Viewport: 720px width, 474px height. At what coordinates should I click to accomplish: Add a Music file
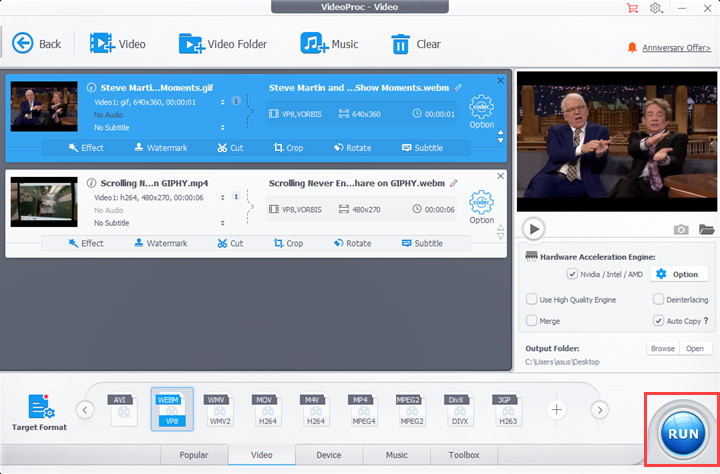pos(329,44)
